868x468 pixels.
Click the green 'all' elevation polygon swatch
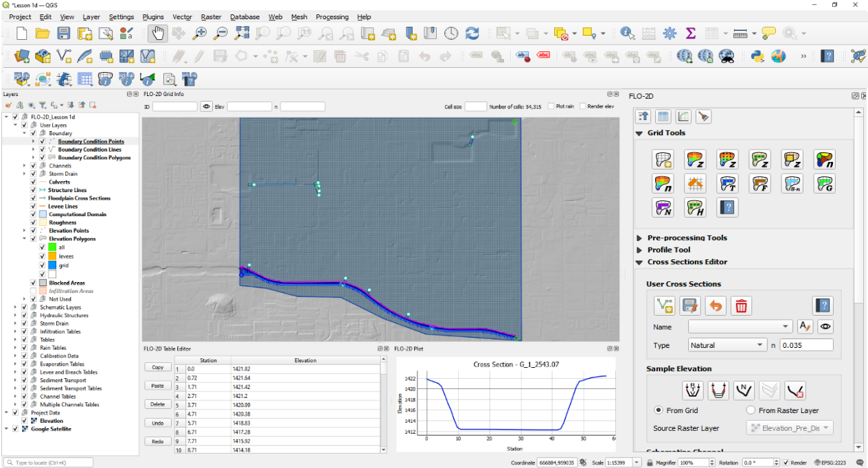(52, 247)
